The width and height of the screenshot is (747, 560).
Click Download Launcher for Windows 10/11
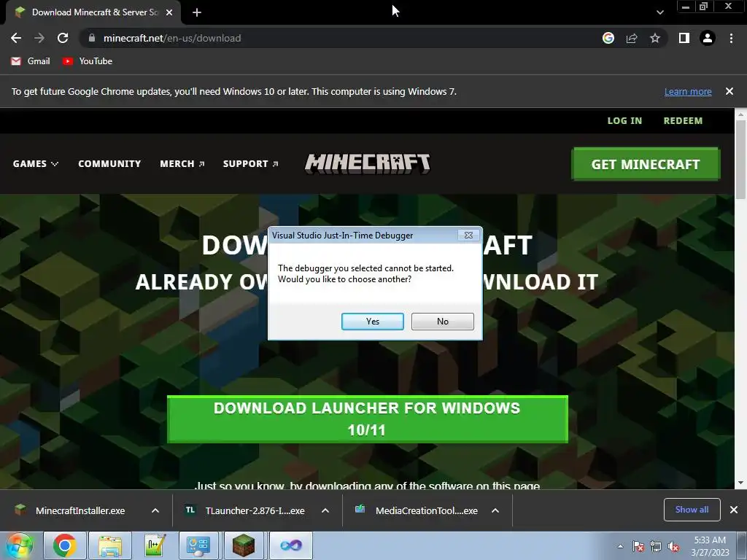(368, 419)
